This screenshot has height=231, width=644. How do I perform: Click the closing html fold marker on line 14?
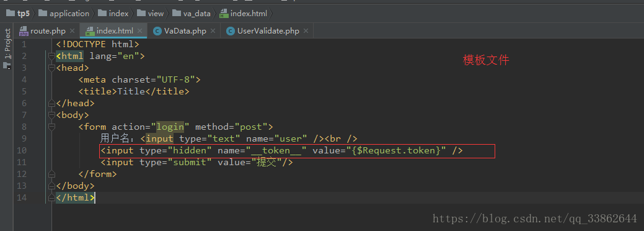tap(51, 197)
